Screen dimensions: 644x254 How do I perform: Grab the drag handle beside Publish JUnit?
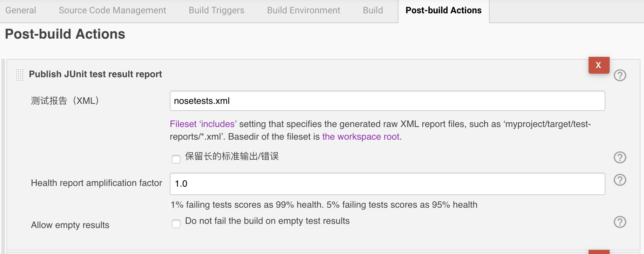coord(19,75)
